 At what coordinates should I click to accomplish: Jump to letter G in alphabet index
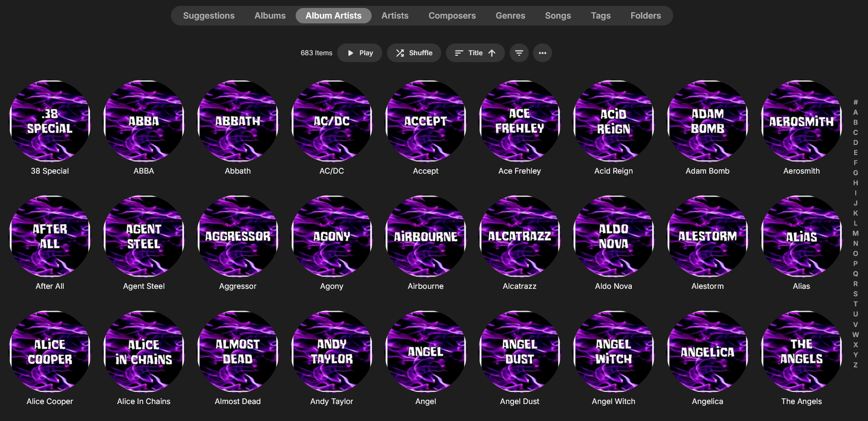(x=855, y=173)
